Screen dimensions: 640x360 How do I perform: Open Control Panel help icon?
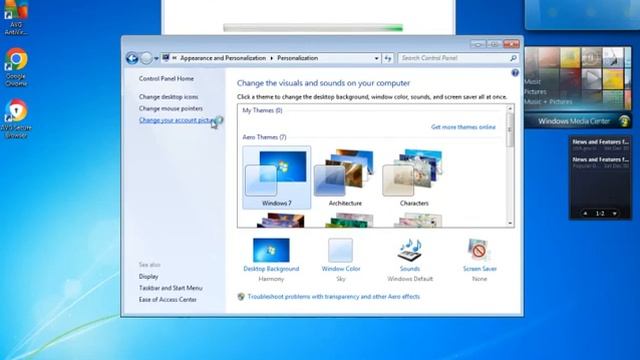[515, 73]
